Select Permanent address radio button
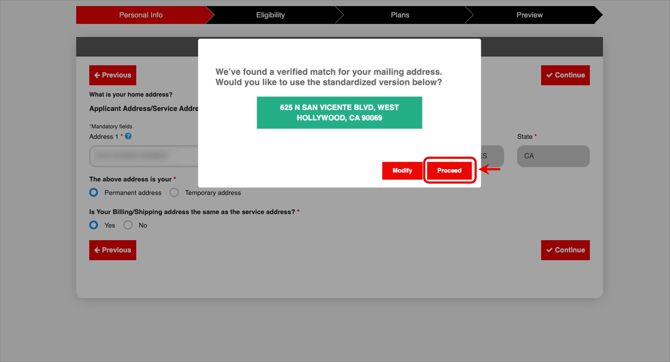 [x=94, y=192]
